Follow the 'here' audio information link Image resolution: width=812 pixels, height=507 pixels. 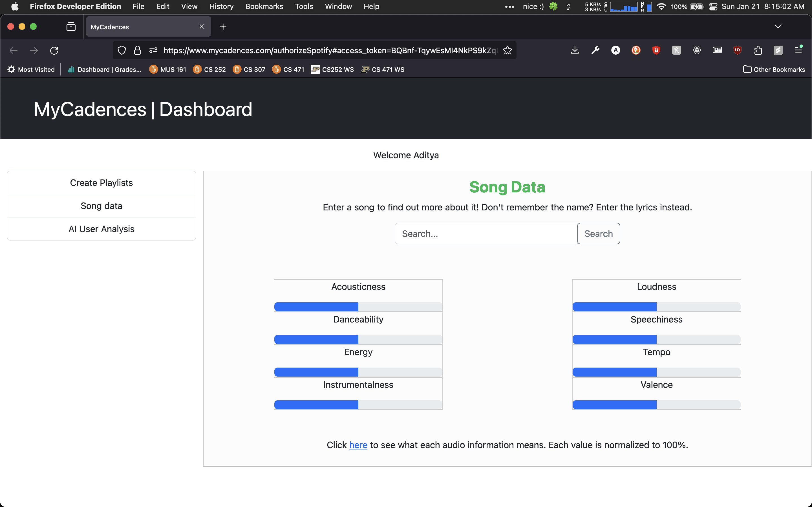[x=358, y=445]
